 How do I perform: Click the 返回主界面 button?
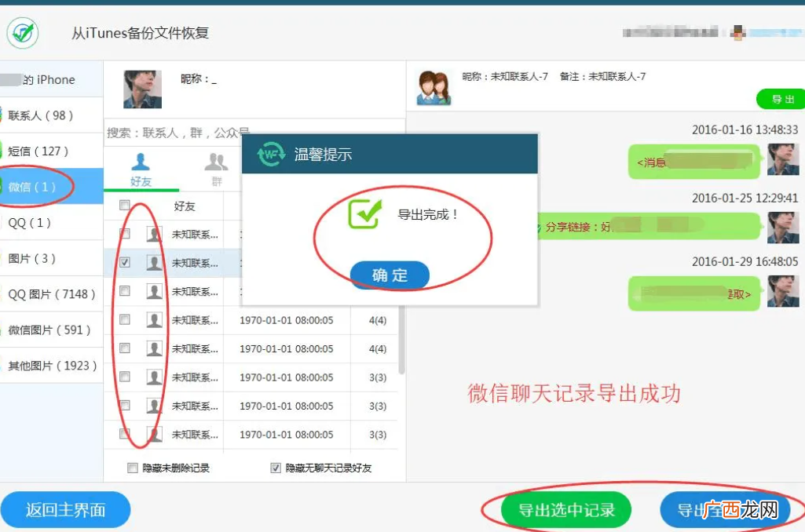click(65, 509)
